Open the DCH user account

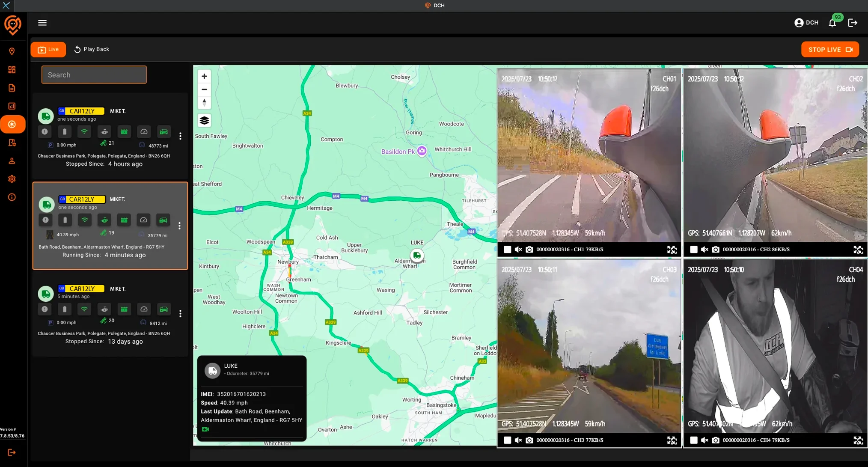(806, 23)
